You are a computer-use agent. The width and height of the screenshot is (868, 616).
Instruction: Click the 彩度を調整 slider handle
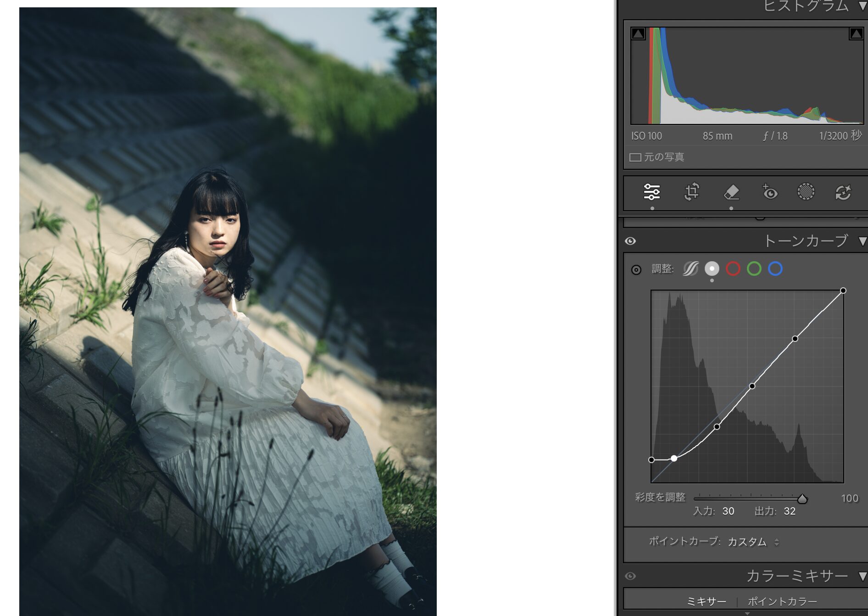point(802,498)
